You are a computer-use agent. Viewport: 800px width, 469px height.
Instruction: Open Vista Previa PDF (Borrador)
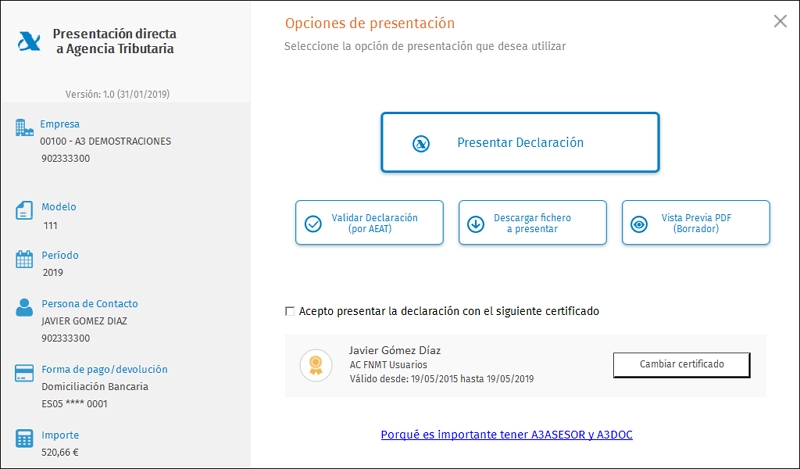tap(696, 223)
